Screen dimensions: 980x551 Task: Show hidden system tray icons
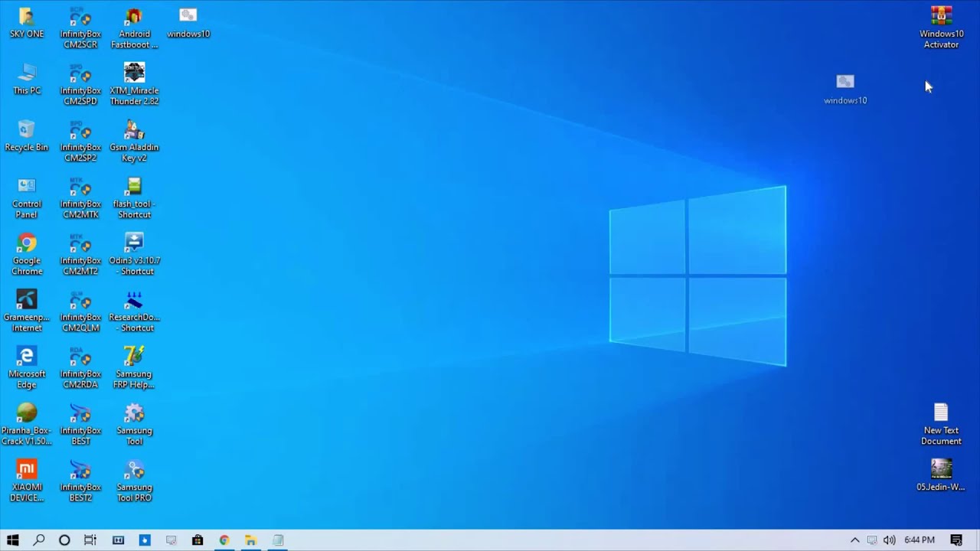855,540
